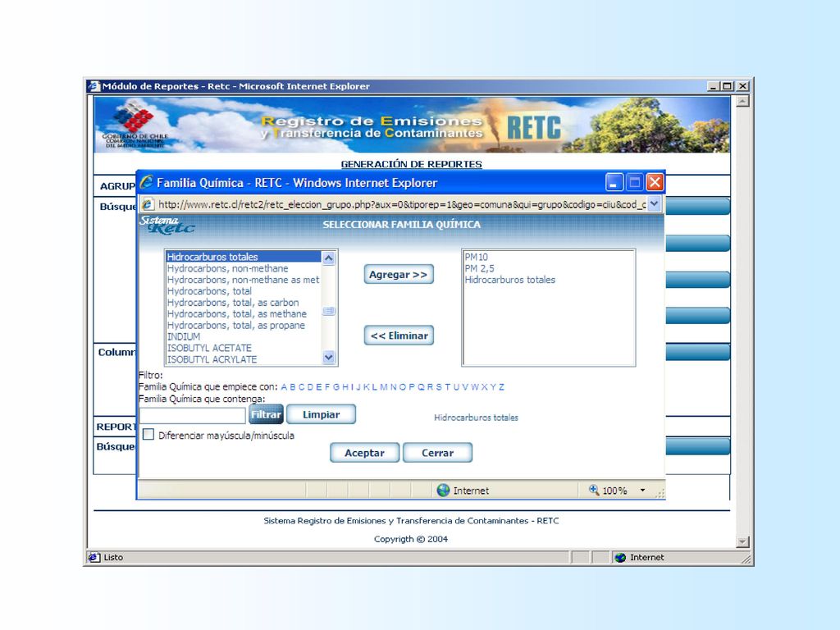Click main window scrollbar down arrow
The image size is (840, 630).
pyautogui.click(x=742, y=541)
